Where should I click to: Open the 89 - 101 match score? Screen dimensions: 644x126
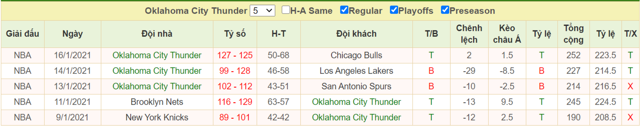(235, 117)
